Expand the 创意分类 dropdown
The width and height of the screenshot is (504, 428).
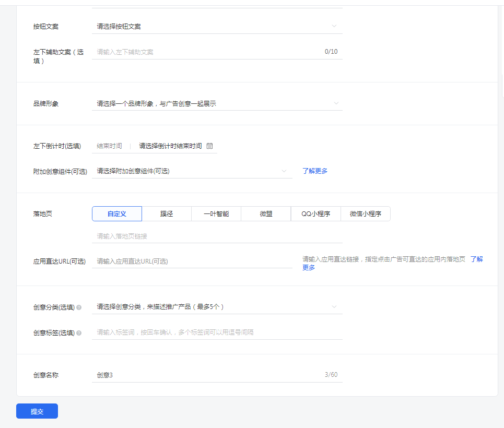point(217,307)
